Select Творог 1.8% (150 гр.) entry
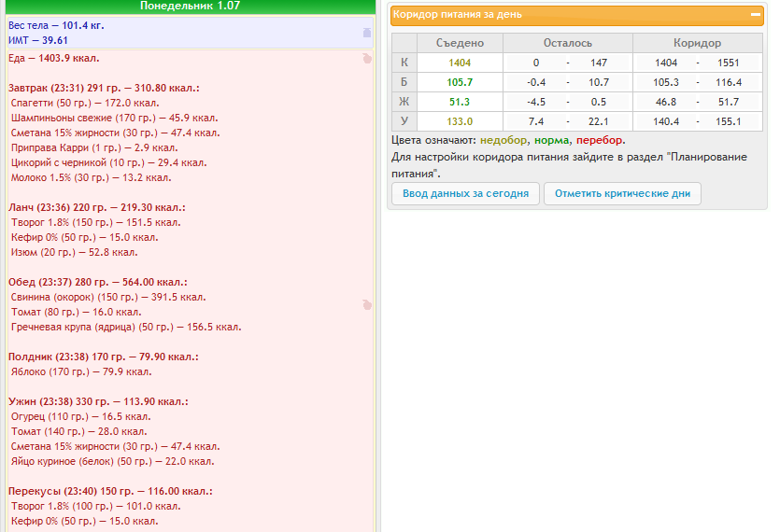This screenshot has height=532, width=780. click(x=96, y=222)
